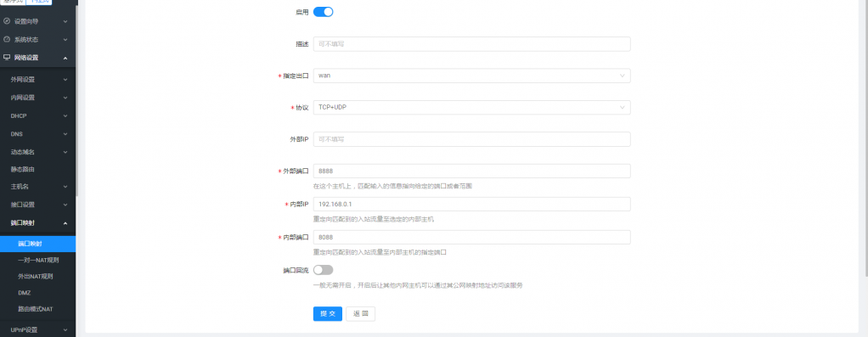Click the hint text under 内部端口
Screen dimensions: 868x337
pyautogui.click(x=380, y=252)
